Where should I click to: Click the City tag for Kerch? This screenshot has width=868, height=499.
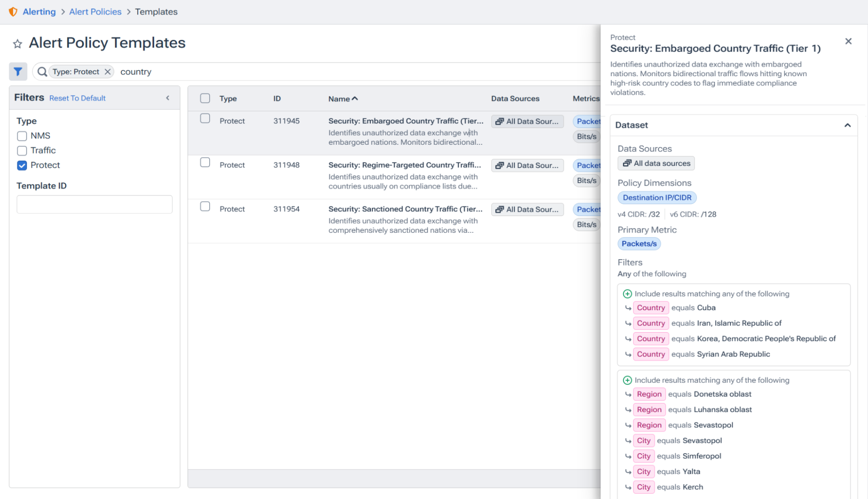(644, 487)
